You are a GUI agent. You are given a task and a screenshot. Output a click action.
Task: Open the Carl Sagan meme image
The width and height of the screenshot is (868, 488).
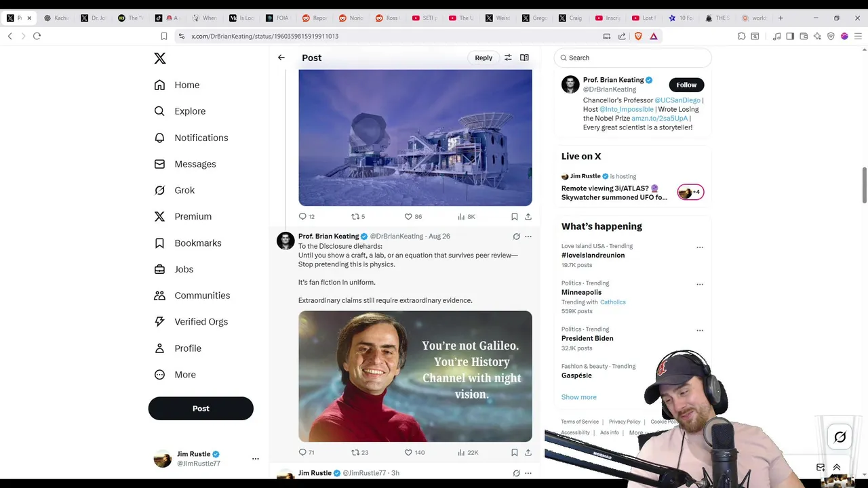tap(415, 376)
